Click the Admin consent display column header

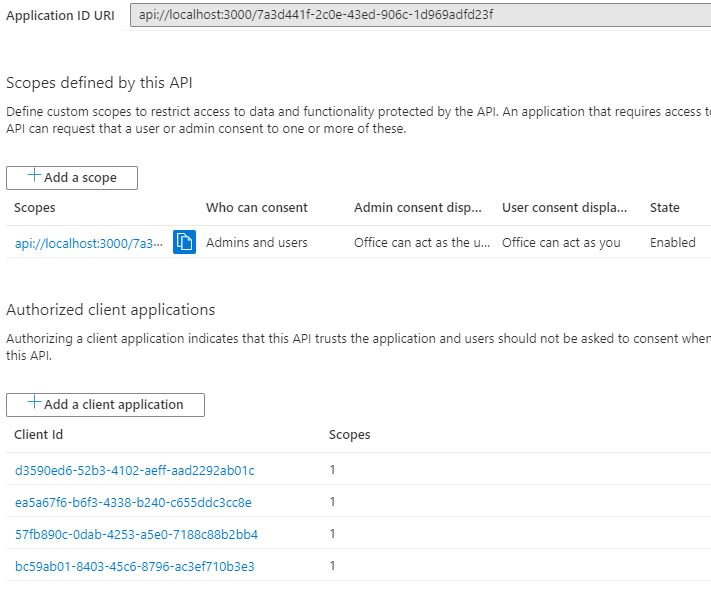(418, 208)
